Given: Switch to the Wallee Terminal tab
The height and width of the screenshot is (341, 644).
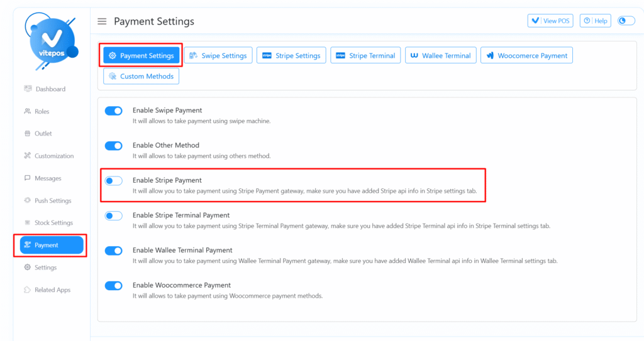Looking at the screenshot, I should [x=441, y=55].
